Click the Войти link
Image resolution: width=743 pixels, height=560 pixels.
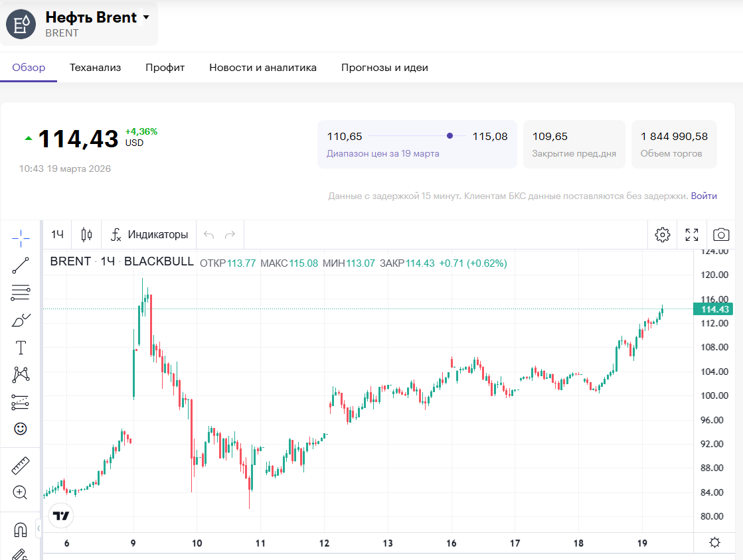pyautogui.click(x=704, y=196)
